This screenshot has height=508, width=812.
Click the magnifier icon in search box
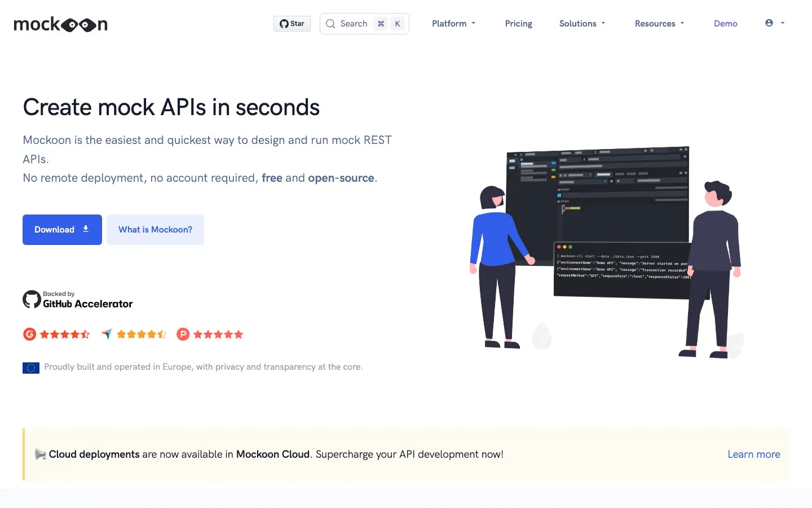point(330,24)
